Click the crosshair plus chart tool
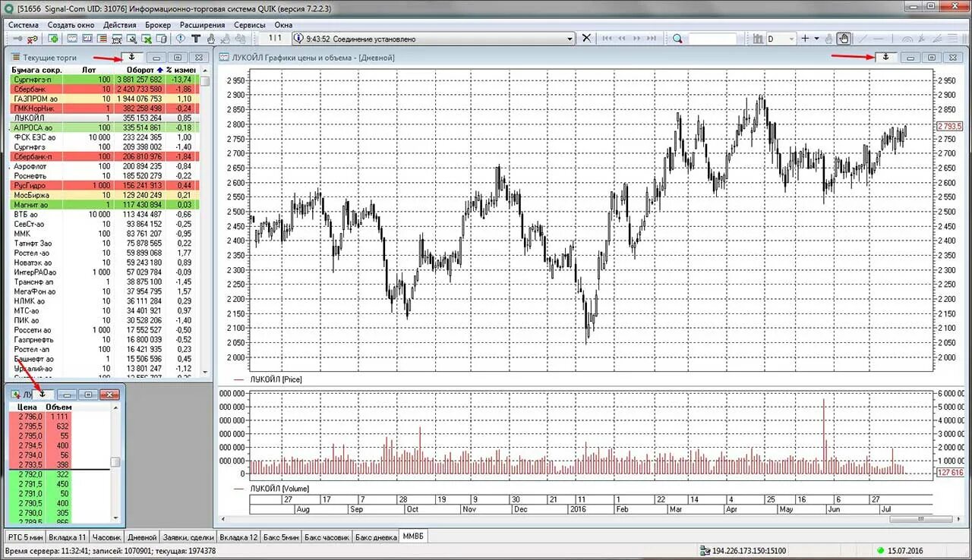This screenshot has width=972, height=560. (805, 38)
